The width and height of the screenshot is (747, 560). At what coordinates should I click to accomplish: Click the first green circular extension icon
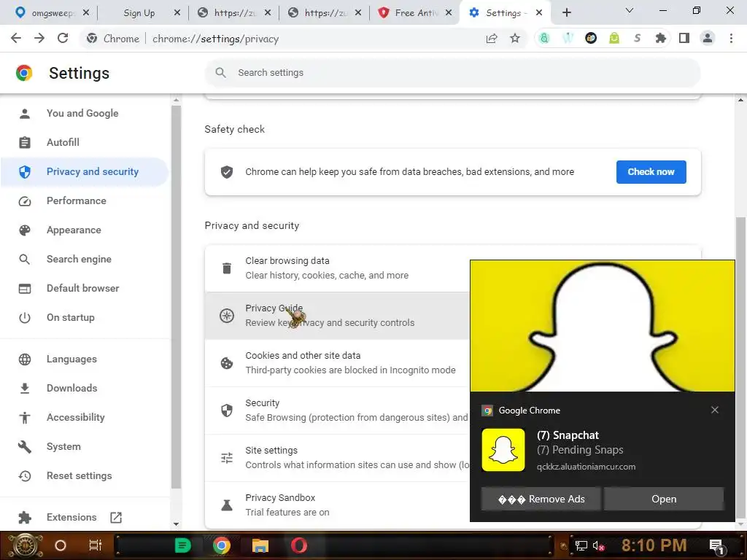click(544, 39)
